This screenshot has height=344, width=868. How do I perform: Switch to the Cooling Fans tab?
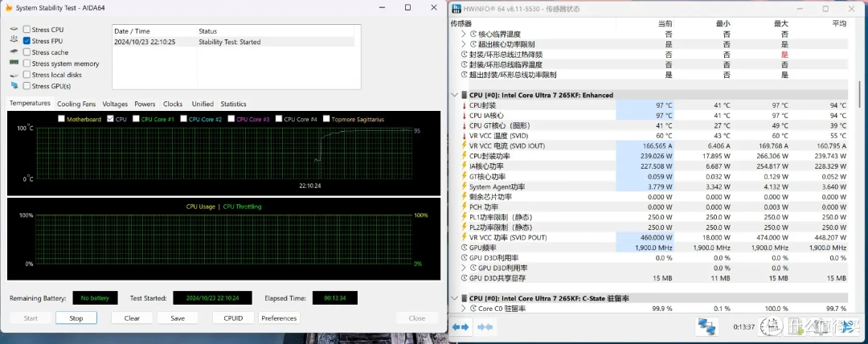(x=76, y=104)
